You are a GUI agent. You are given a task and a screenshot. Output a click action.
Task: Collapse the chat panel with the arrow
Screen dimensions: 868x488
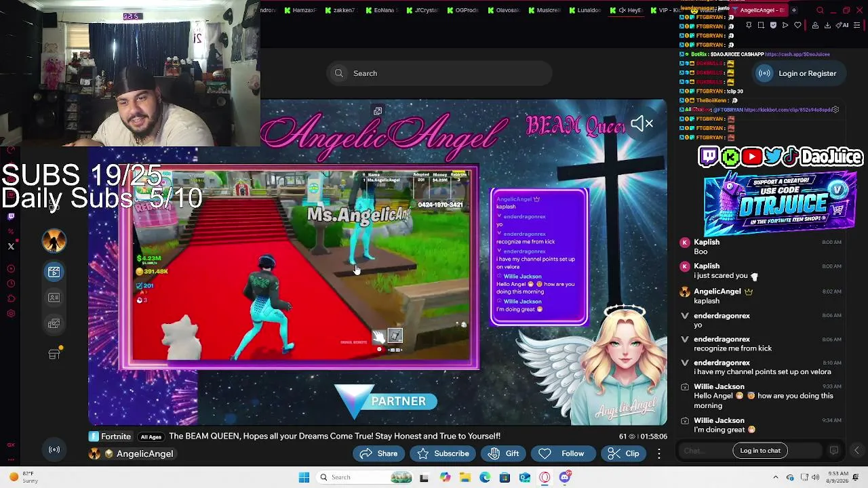tap(856, 451)
